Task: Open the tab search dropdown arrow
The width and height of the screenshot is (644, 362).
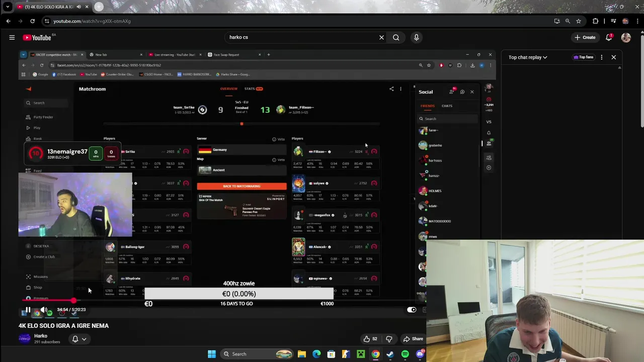Action: click(x=8, y=7)
